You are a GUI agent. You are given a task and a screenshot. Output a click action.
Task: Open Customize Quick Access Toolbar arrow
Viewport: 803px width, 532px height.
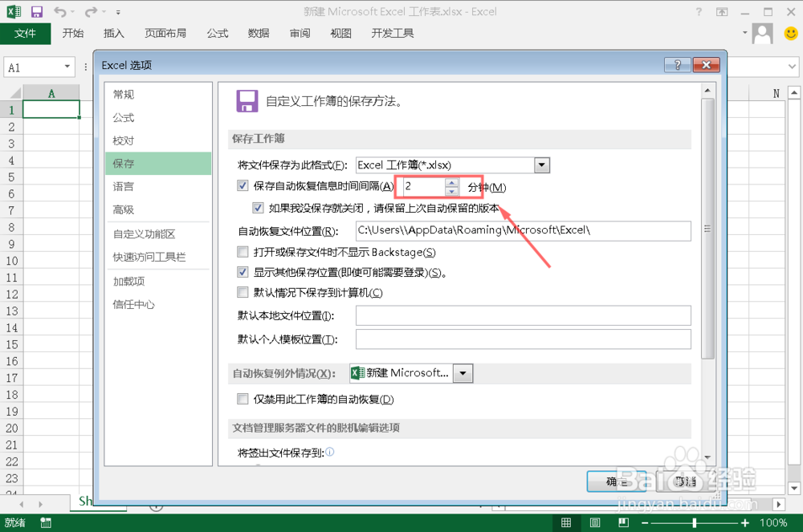tap(118, 12)
